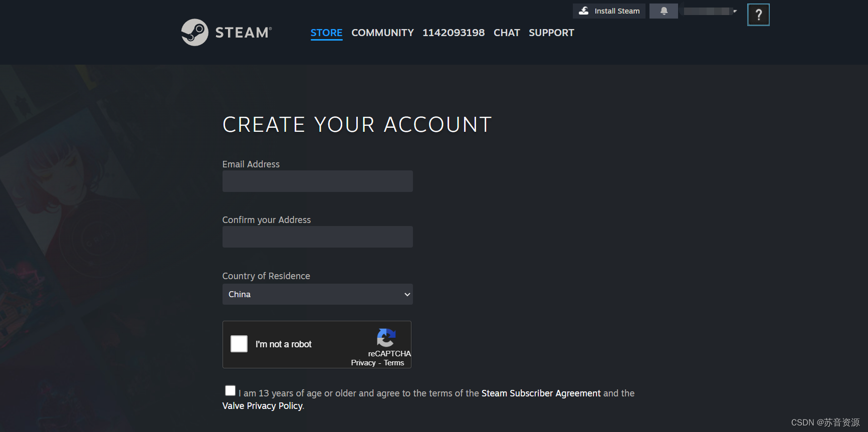Screen dimensions: 868x432
Task: Click the Email Address label
Action: coord(251,164)
